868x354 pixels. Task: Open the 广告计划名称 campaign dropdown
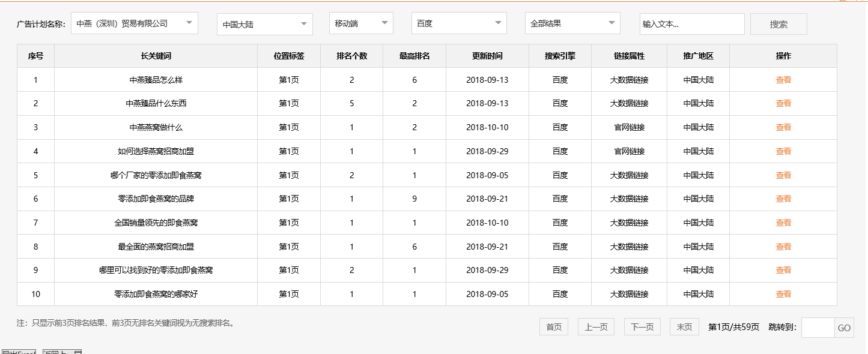coord(133,23)
